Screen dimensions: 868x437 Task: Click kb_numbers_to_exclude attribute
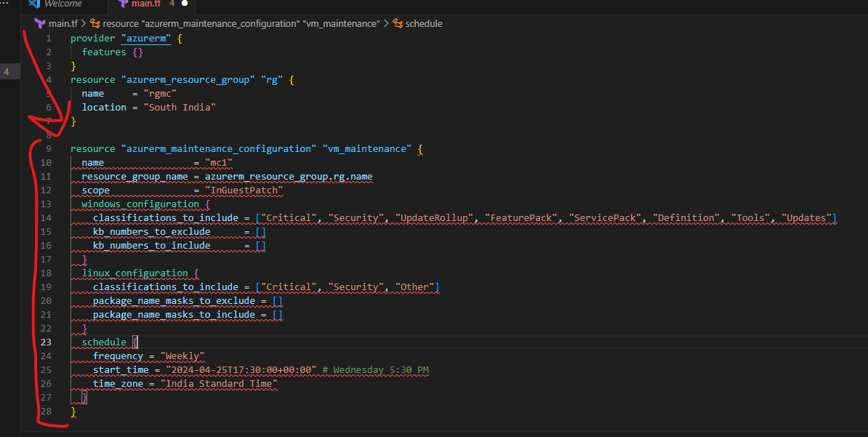[152, 232]
